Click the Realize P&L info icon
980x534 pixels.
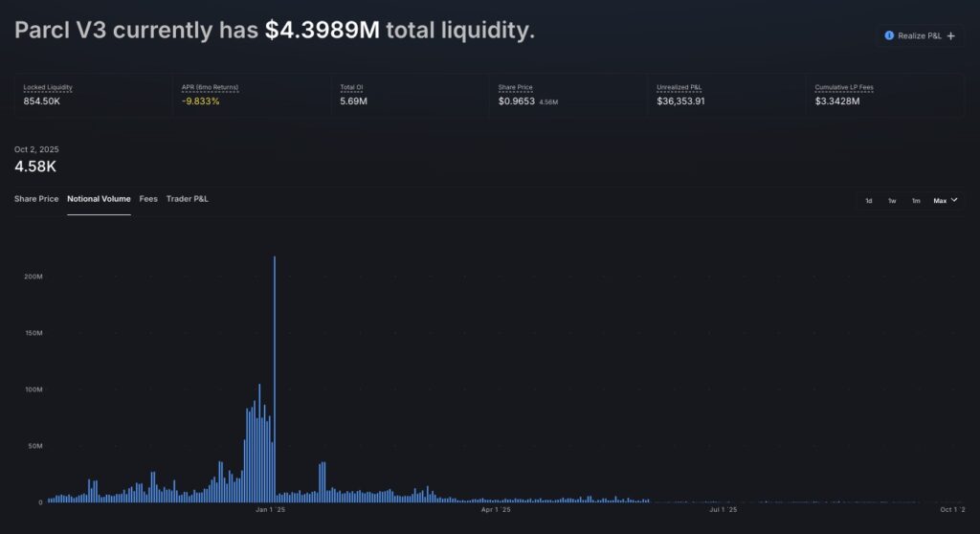(889, 35)
